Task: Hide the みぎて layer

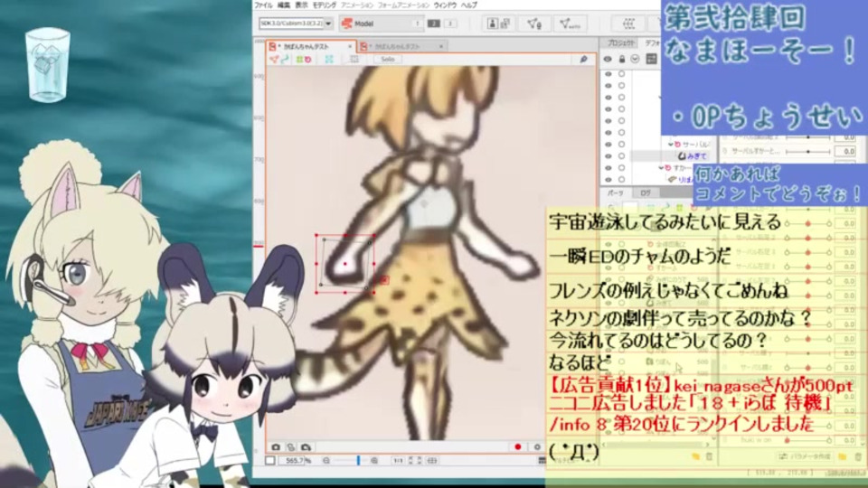Action: tap(609, 156)
